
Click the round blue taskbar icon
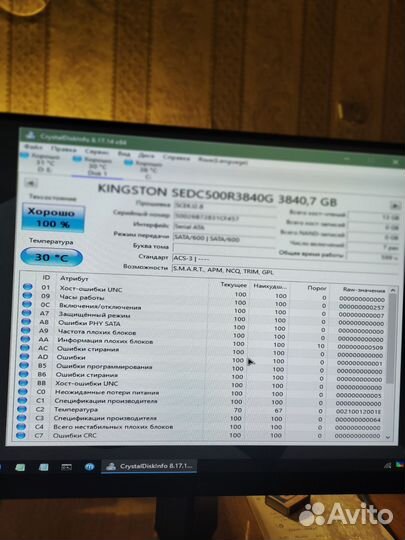90,467
